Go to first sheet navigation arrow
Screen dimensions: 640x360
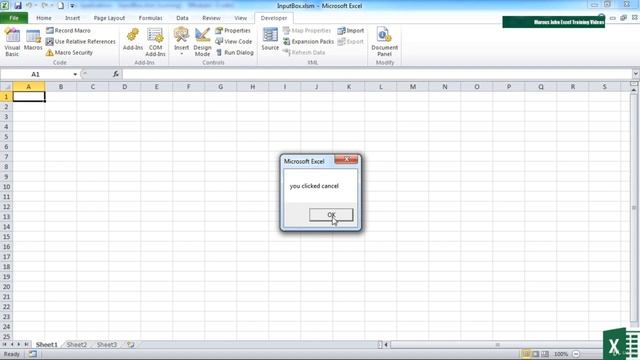tap(4, 344)
